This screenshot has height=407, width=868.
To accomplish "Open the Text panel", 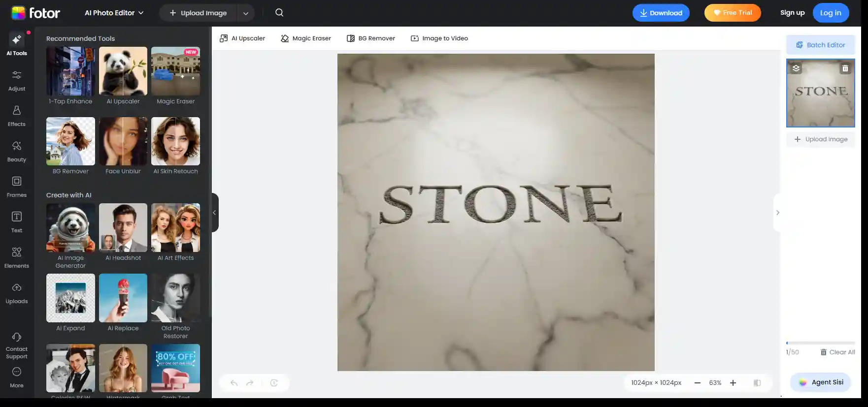I will point(17,222).
